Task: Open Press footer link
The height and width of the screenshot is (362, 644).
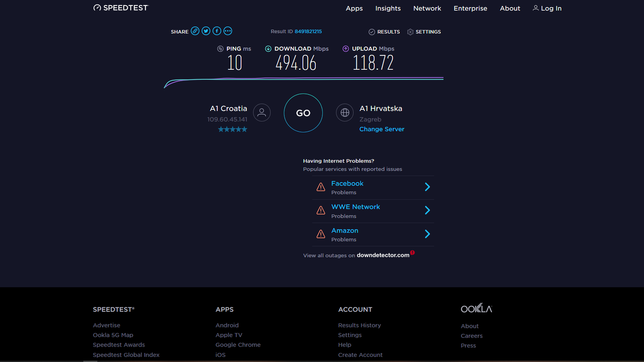Action: point(468,345)
